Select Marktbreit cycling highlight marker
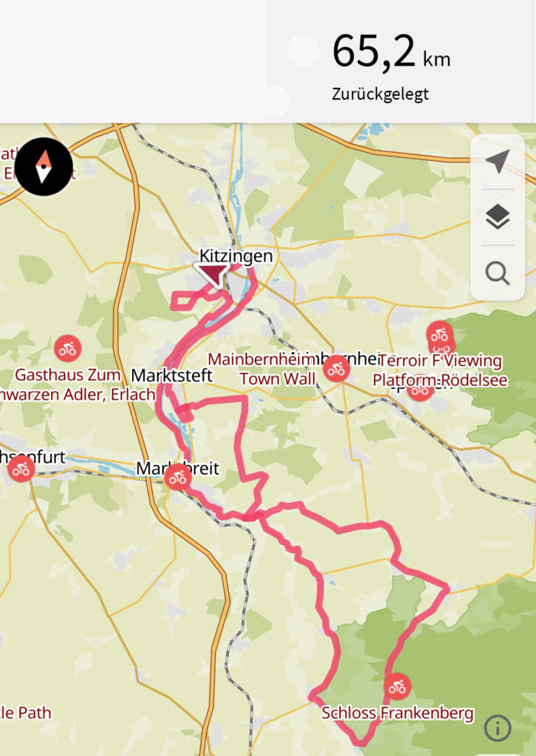Image resolution: width=536 pixels, height=756 pixels. pyautogui.click(x=178, y=478)
